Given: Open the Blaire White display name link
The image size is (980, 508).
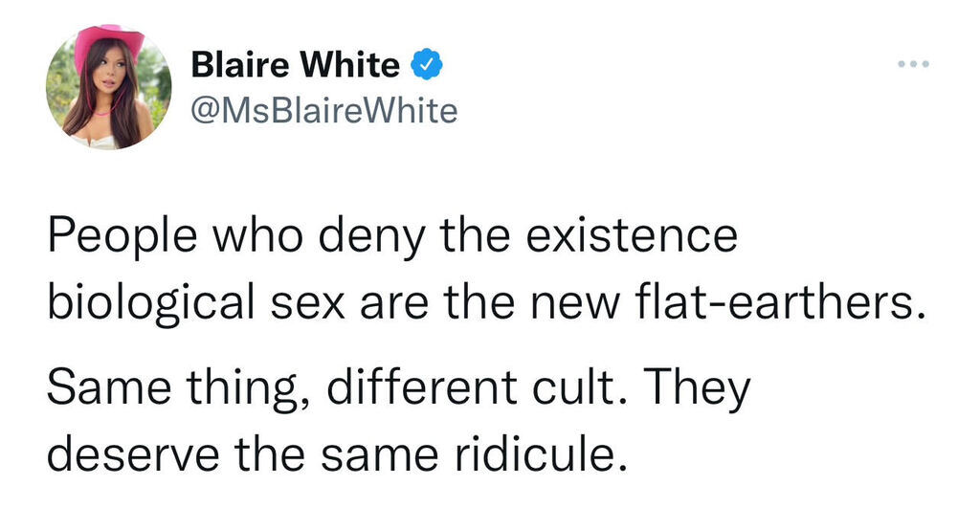Looking at the screenshot, I should 296,65.
